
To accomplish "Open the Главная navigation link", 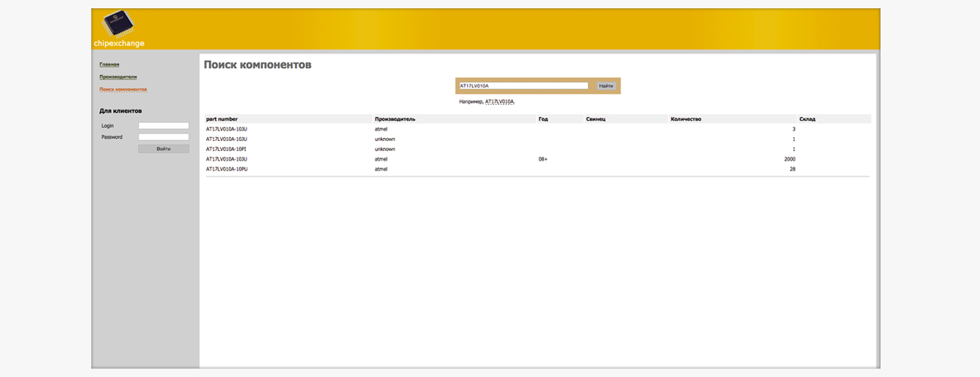I will coord(109,65).
